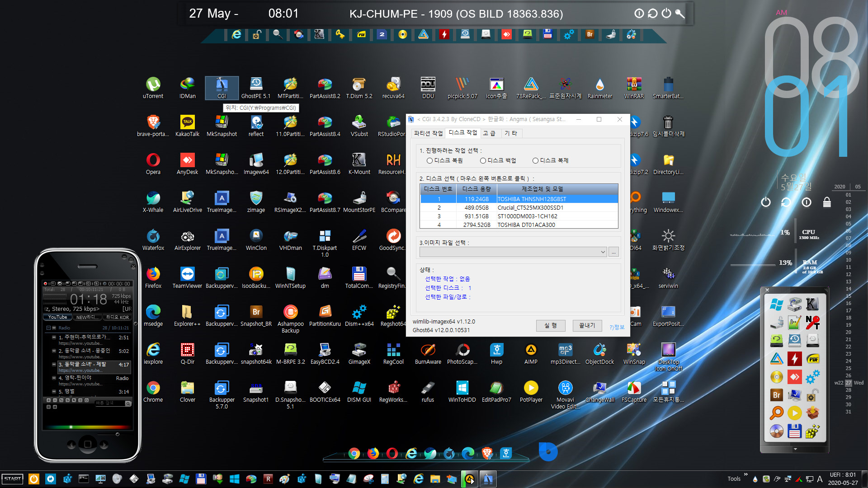Launch TeamViewer from the desktop
Image resolution: width=868 pixels, height=488 pixels.
point(187,277)
